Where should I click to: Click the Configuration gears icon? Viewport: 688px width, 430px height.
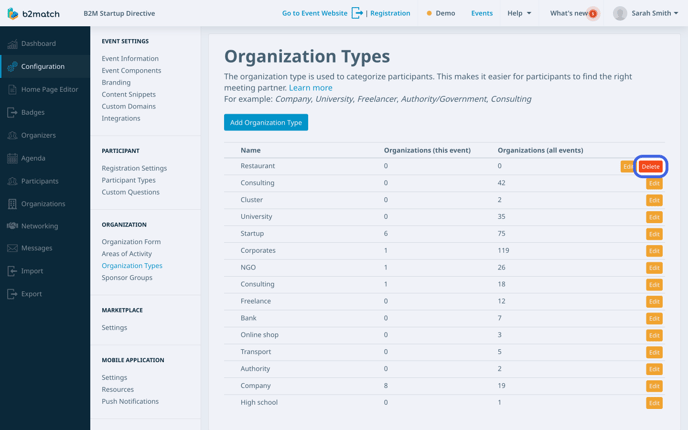[x=12, y=66]
